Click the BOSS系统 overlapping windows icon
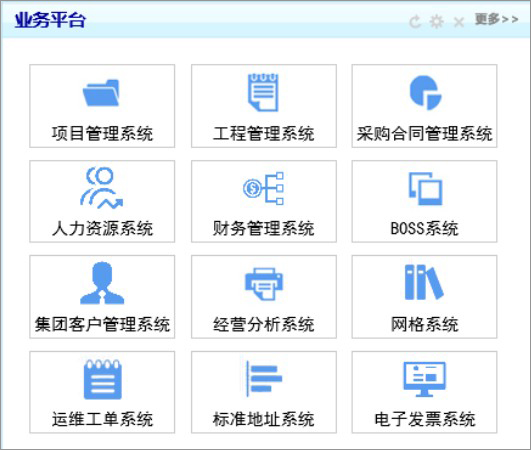The height and width of the screenshot is (450, 531). 425,189
